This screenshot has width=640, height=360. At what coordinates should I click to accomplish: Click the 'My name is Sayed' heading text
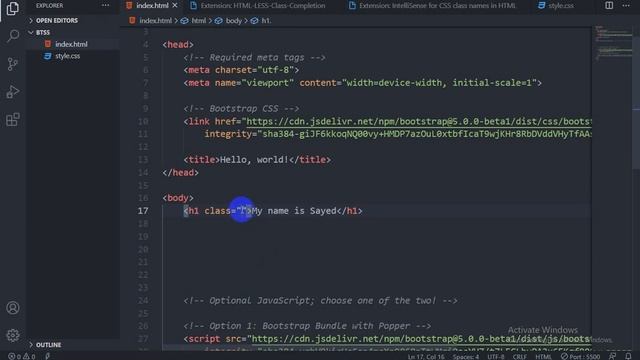coord(294,211)
